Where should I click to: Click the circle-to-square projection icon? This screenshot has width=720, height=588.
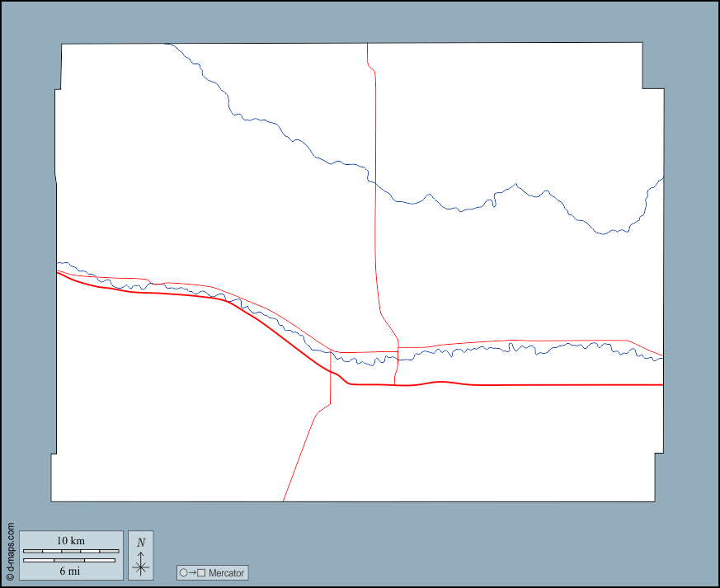192,572
